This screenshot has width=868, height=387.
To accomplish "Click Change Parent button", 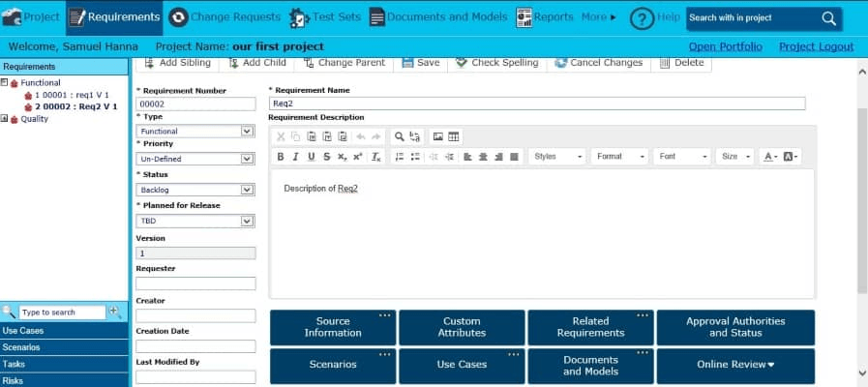I will 344,63.
